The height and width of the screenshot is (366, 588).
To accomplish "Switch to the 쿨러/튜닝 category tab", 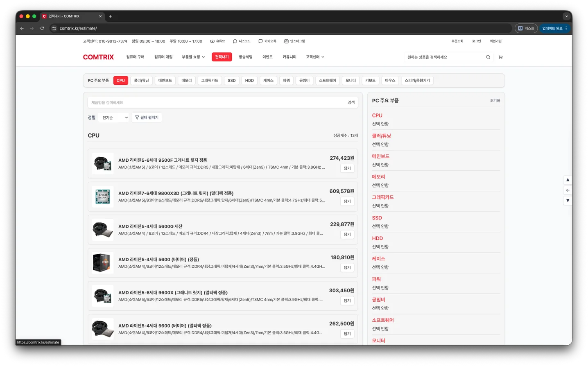I will click(142, 81).
